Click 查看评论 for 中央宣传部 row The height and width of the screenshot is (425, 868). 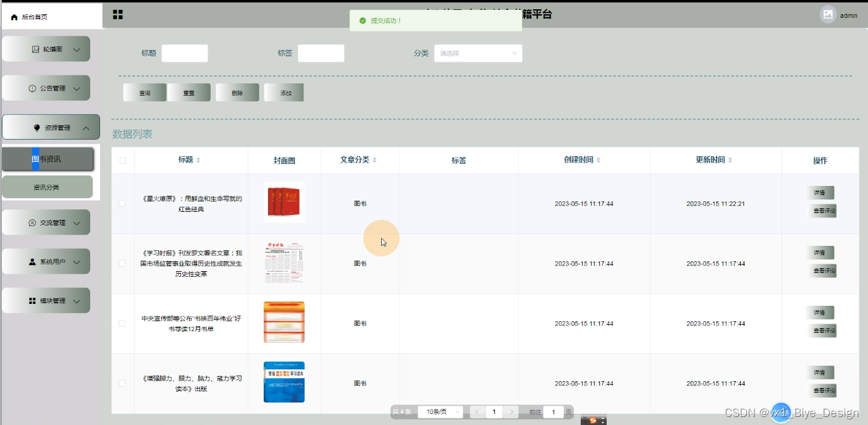coord(822,330)
